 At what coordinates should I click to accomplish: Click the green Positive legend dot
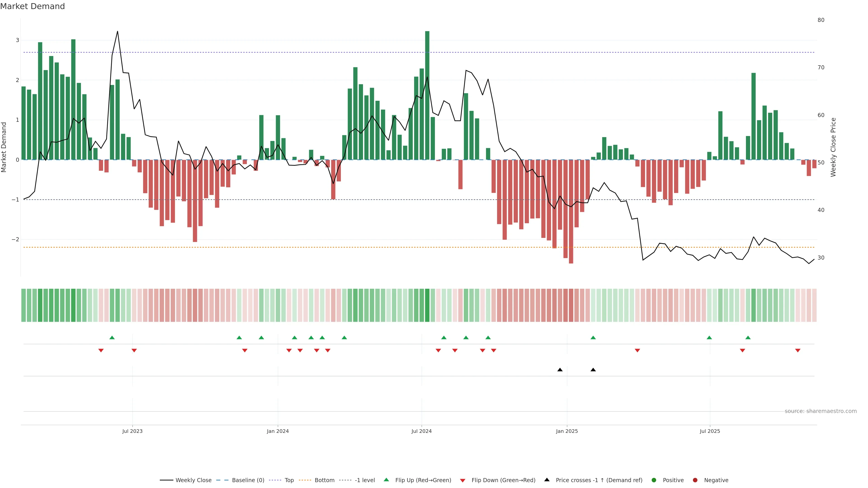[x=654, y=480]
